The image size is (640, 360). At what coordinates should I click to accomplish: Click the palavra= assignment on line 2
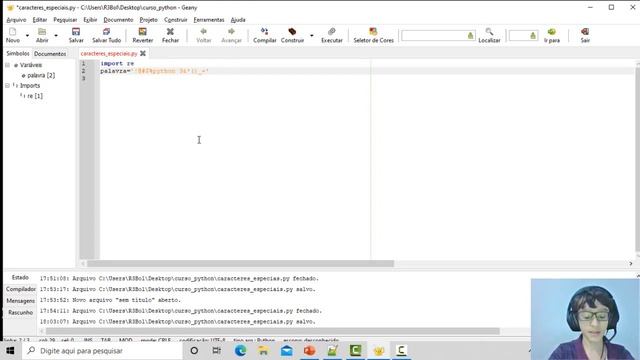point(116,71)
